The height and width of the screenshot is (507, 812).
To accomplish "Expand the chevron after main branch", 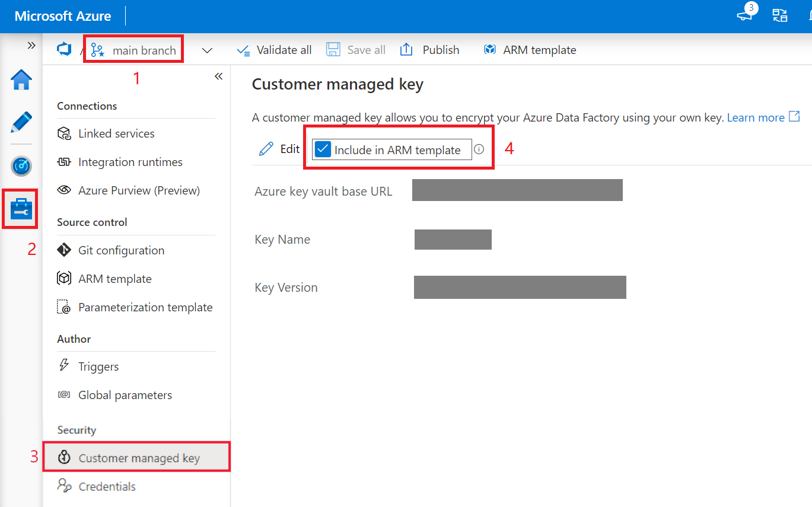I will tap(207, 50).
